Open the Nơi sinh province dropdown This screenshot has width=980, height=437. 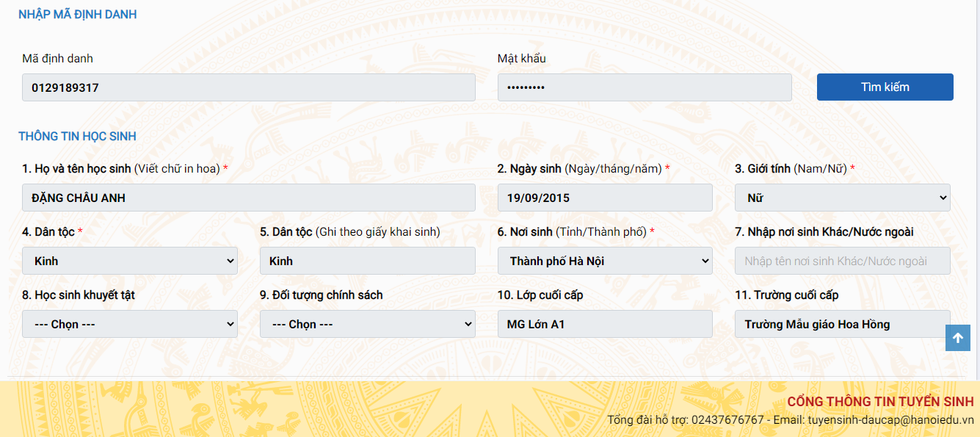(604, 261)
